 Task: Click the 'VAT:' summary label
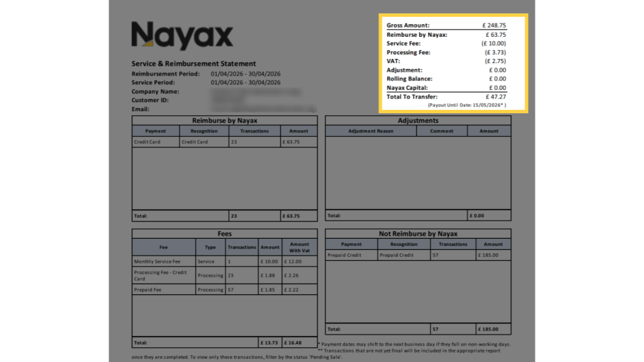[393, 61]
